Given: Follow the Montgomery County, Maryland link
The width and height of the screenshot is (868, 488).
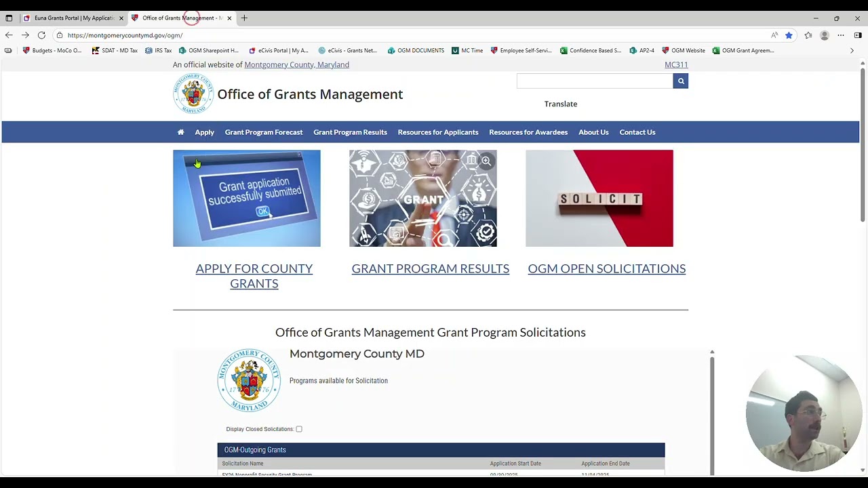Looking at the screenshot, I should click(x=296, y=65).
